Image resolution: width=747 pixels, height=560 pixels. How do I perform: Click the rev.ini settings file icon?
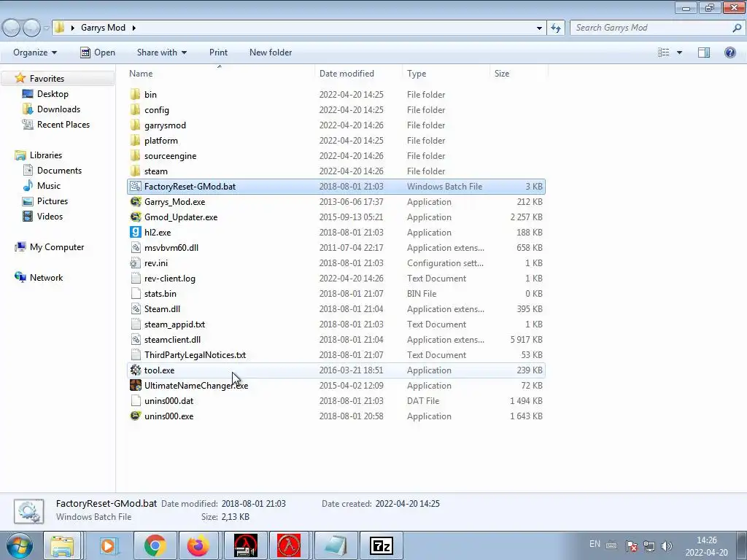click(135, 262)
